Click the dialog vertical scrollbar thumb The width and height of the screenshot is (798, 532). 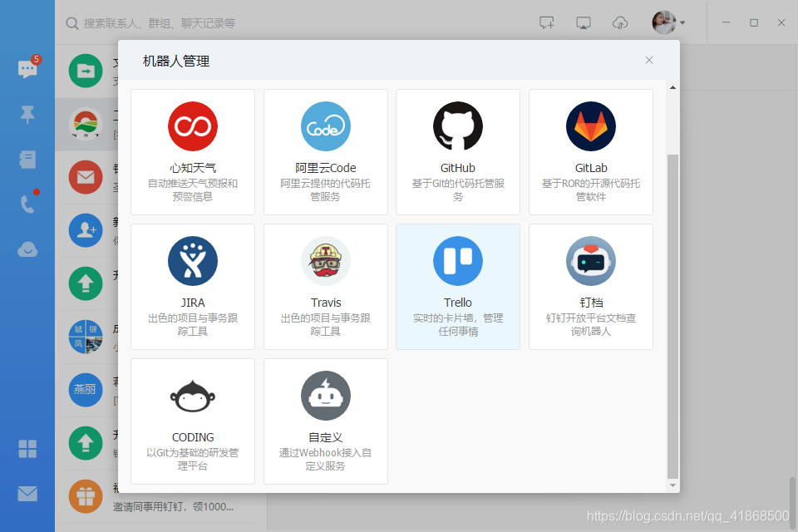tap(672, 316)
